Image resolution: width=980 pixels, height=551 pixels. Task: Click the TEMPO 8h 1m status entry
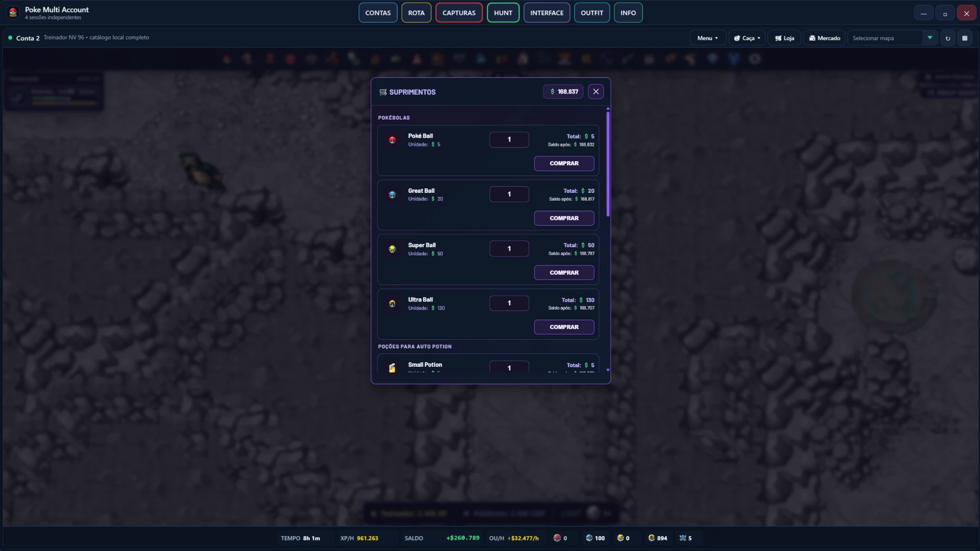[x=300, y=538]
